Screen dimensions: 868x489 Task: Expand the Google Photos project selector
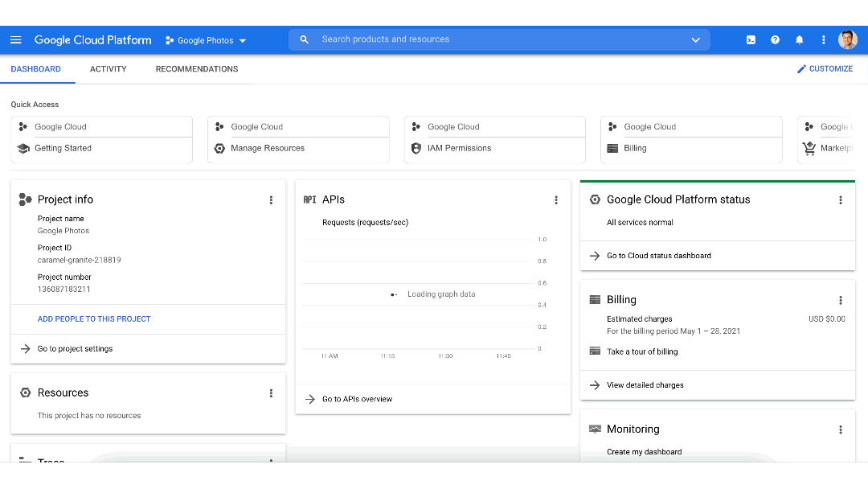coord(206,40)
